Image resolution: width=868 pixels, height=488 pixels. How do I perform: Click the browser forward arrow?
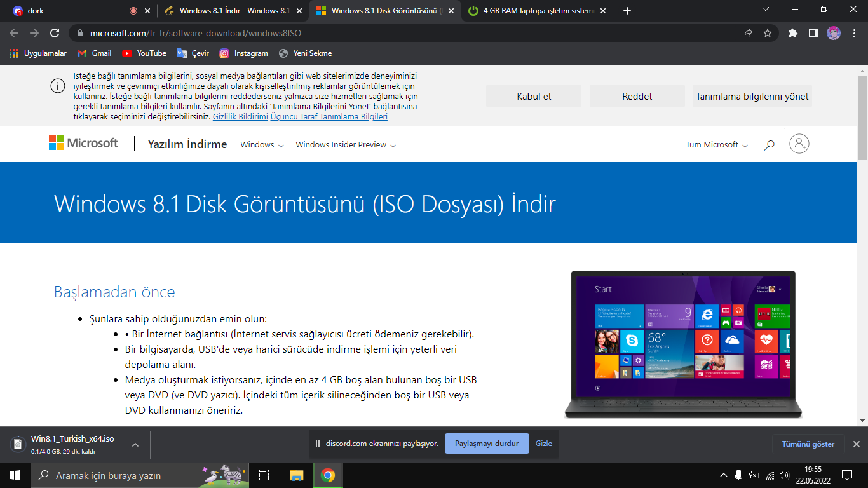pyautogui.click(x=34, y=33)
